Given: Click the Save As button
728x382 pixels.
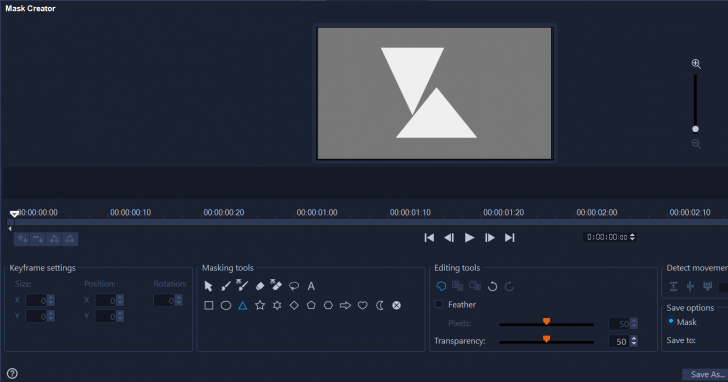Looking at the screenshot, I should coord(706,375).
